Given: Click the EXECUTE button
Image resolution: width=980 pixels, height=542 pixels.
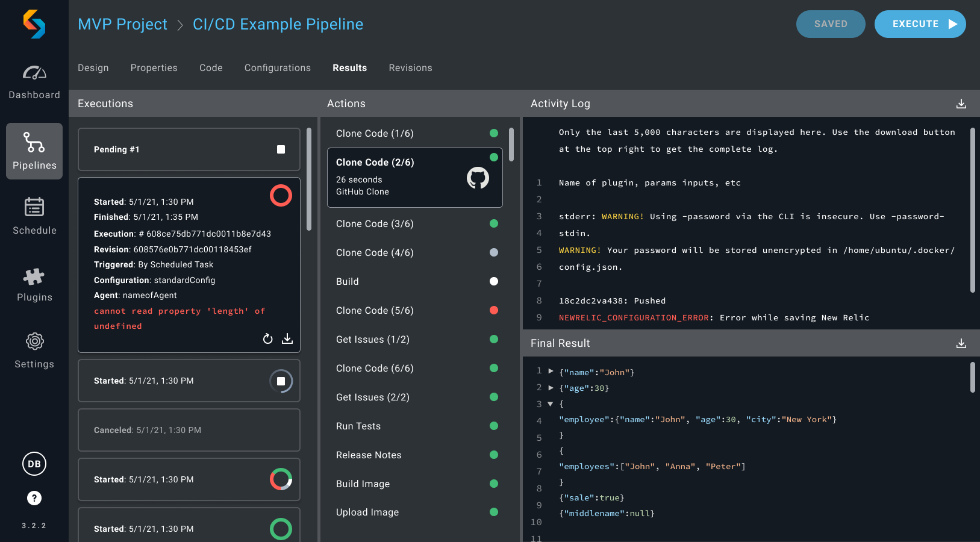Looking at the screenshot, I should (920, 24).
